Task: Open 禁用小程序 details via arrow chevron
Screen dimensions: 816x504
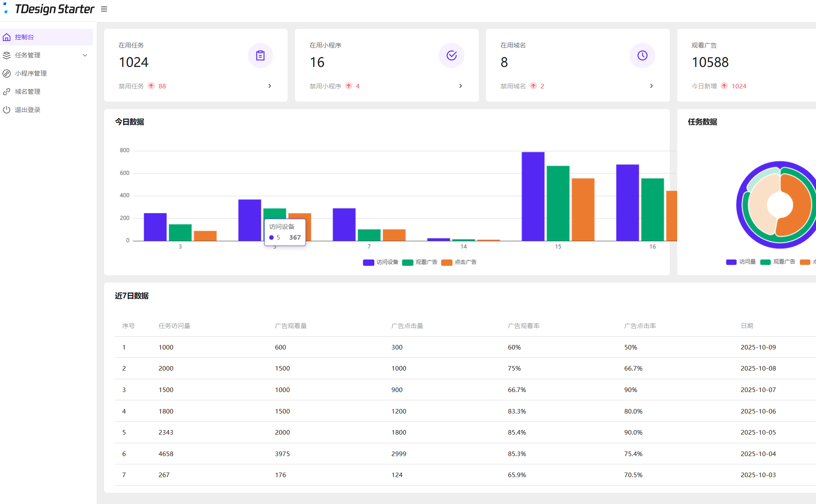Action: [461, 86]
